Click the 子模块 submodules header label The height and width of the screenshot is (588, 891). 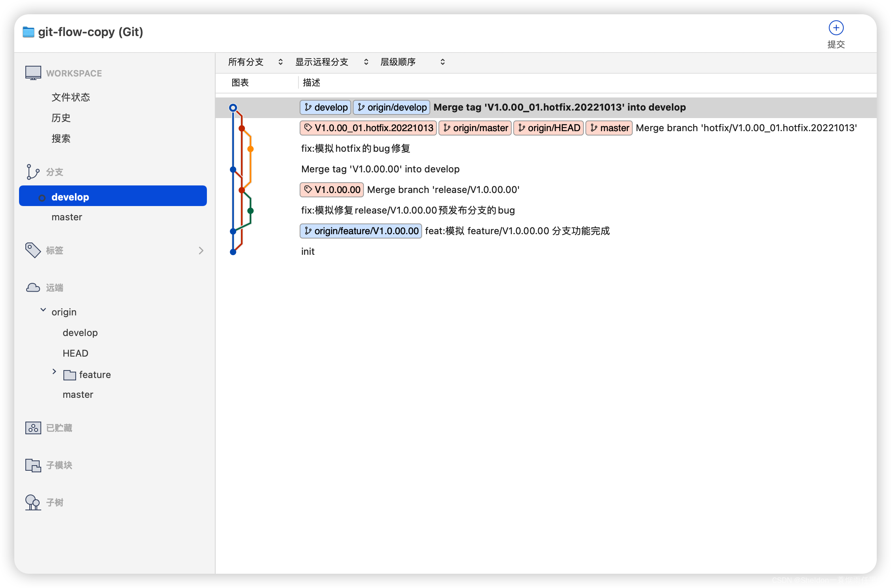point(59,465)
